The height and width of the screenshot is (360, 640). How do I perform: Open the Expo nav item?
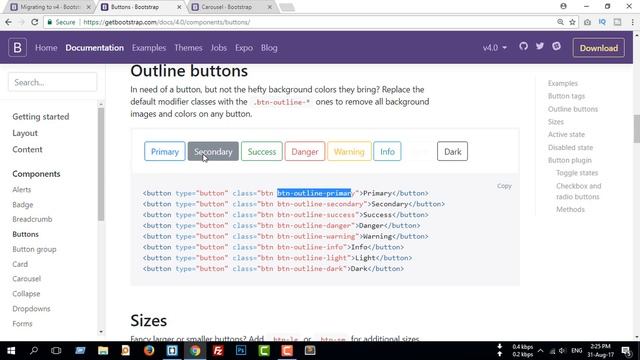[x=244, y=48]
